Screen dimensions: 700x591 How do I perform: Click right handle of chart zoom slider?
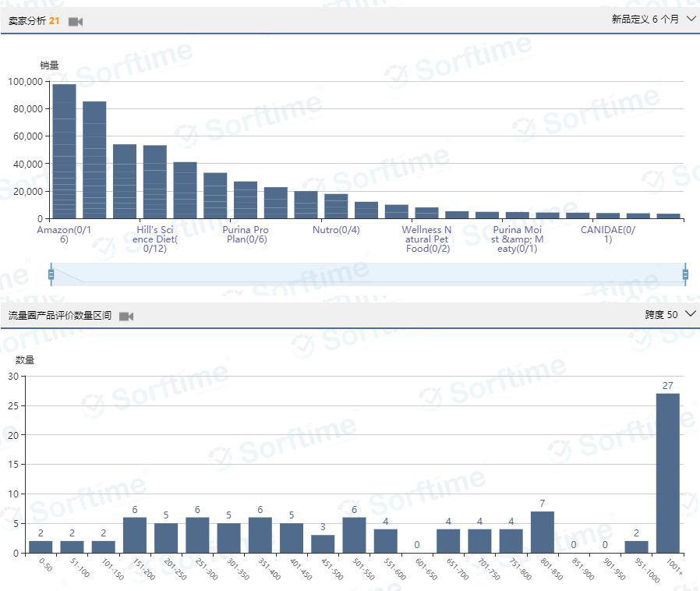[685, 274]
